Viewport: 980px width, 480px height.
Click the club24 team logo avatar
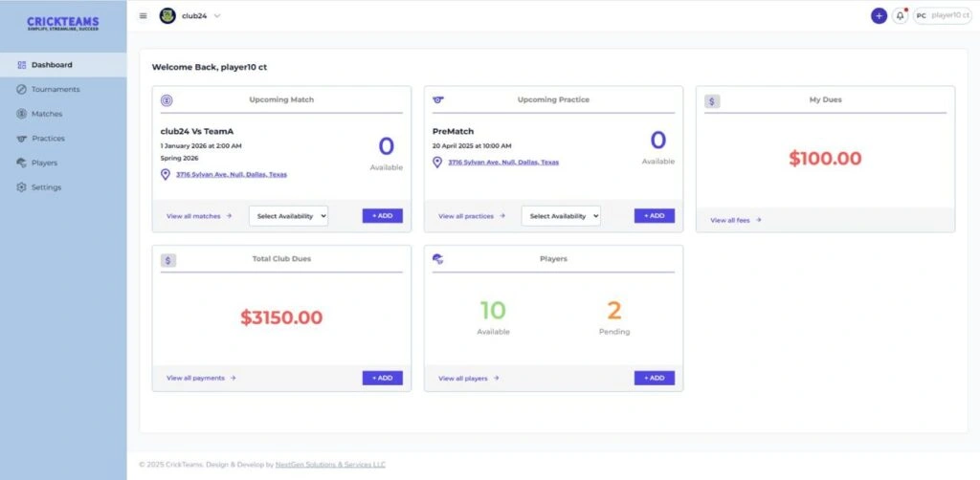(x=167, y=15)
